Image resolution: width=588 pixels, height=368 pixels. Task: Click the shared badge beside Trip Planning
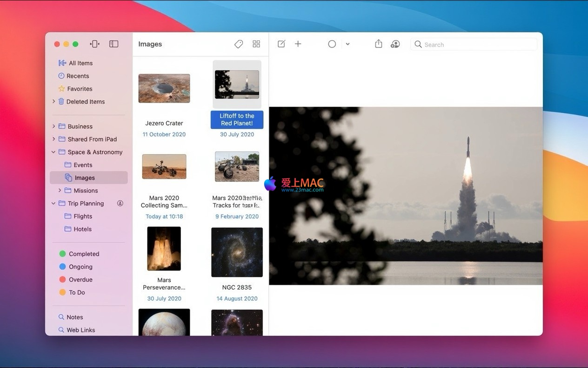(x=120, y=204)
